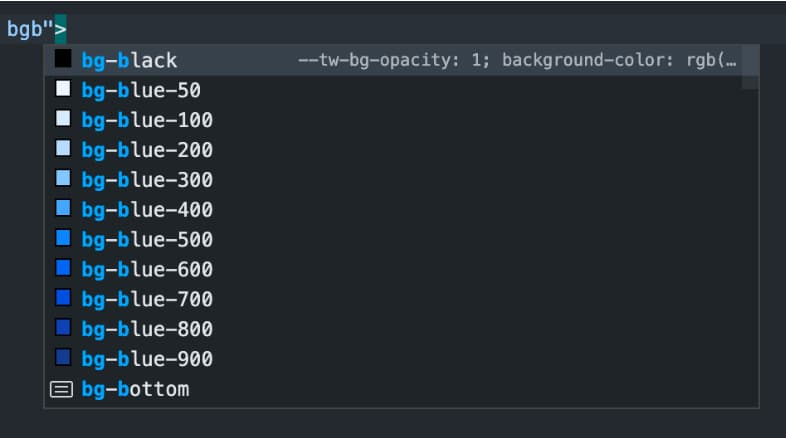Pick bg-blue-500 suggestion

pyautogui.click(x=146, y=240)
